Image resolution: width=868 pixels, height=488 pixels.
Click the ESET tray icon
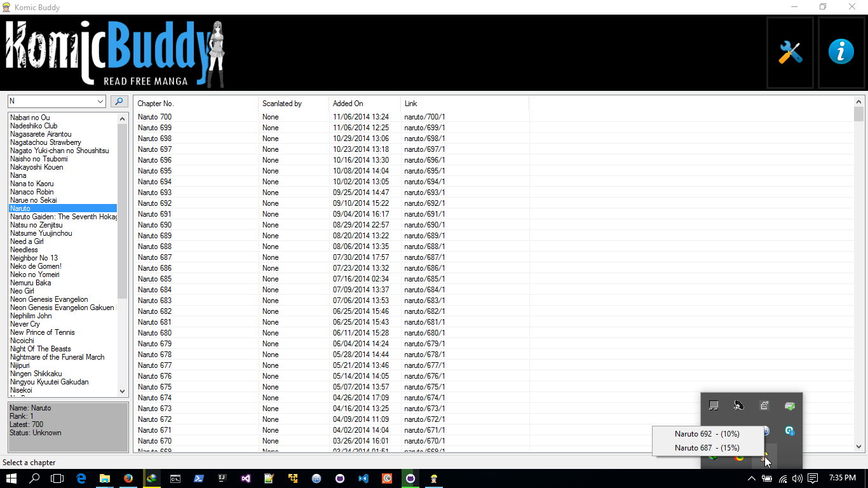790,431
